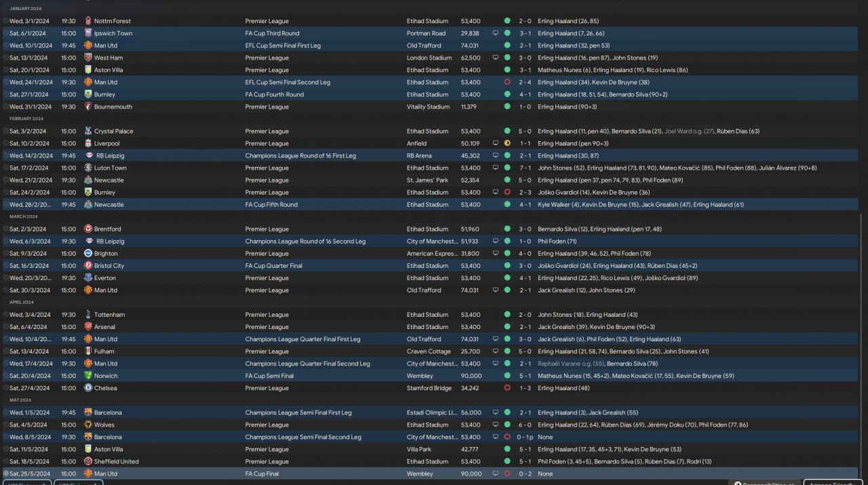Click the Brentford club badge
This screenshot has width=868, height=485.
tap(88, 229)
